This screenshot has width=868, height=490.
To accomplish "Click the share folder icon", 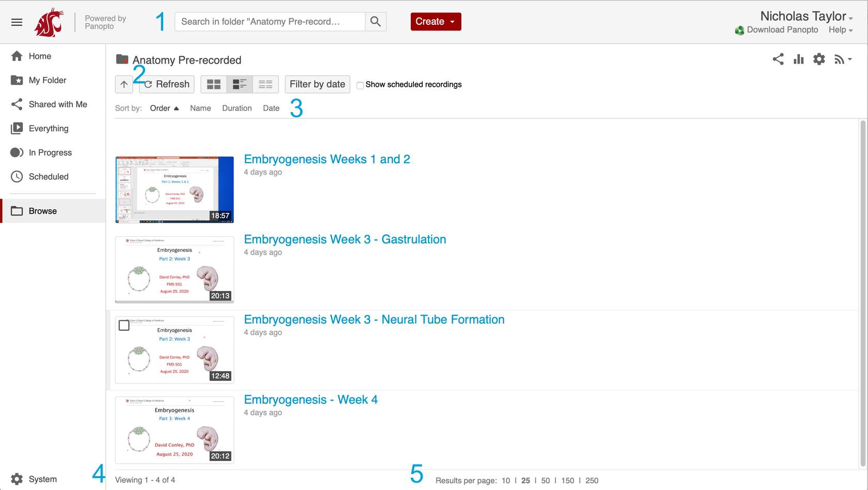I will (778, 59).
